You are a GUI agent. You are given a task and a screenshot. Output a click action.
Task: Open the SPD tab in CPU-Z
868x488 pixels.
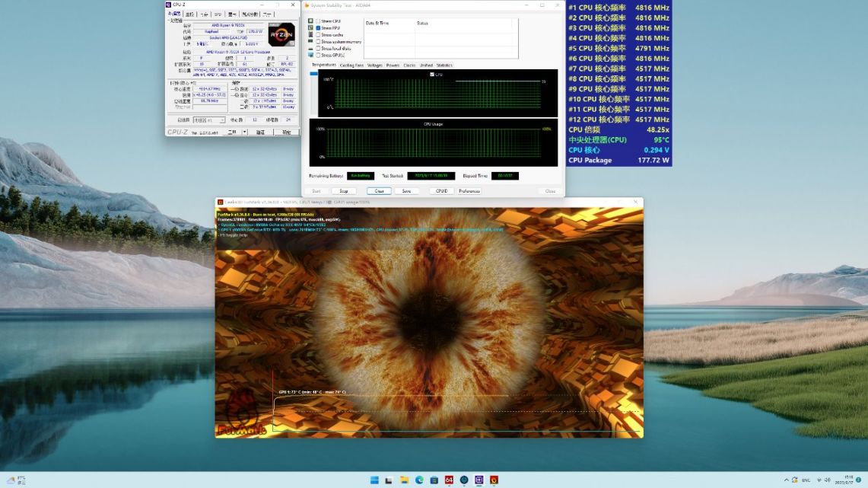coord(218,14)
